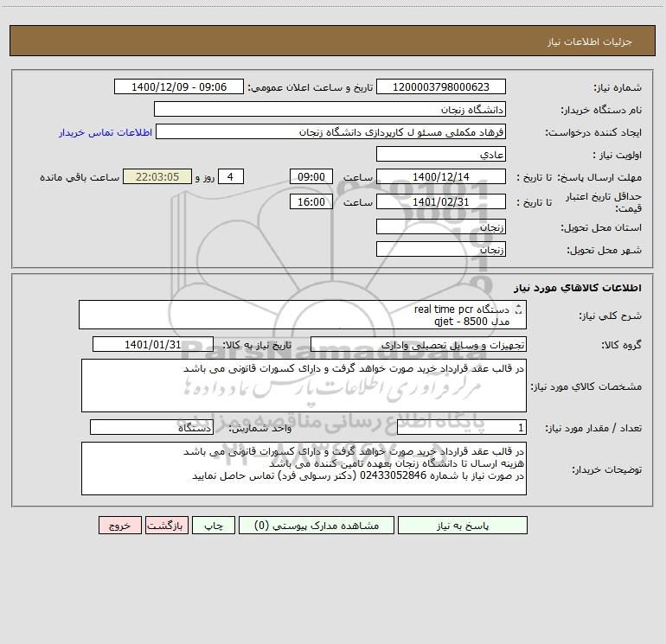Click the شرح کلی نیاز text area

(x=303, y=315)
